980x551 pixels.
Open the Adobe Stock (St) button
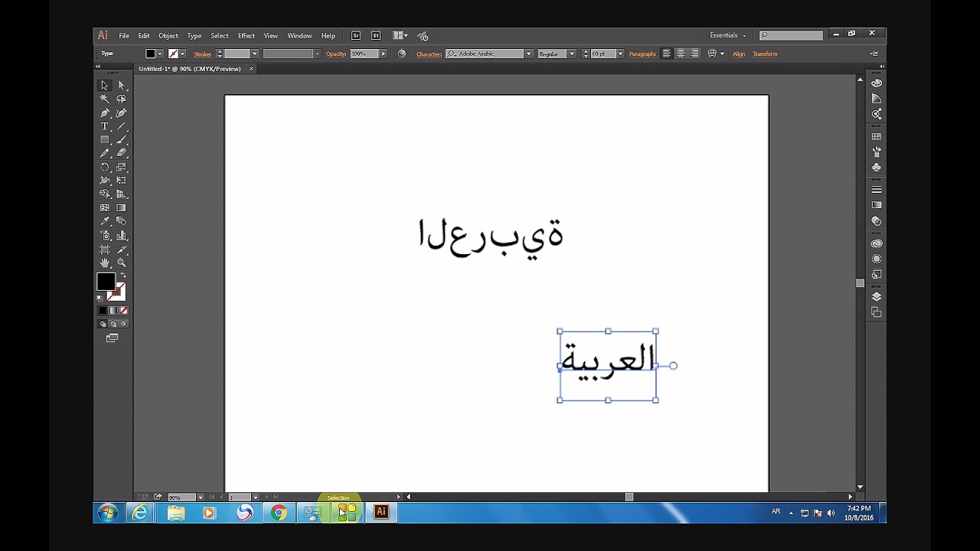pos(376,35)
